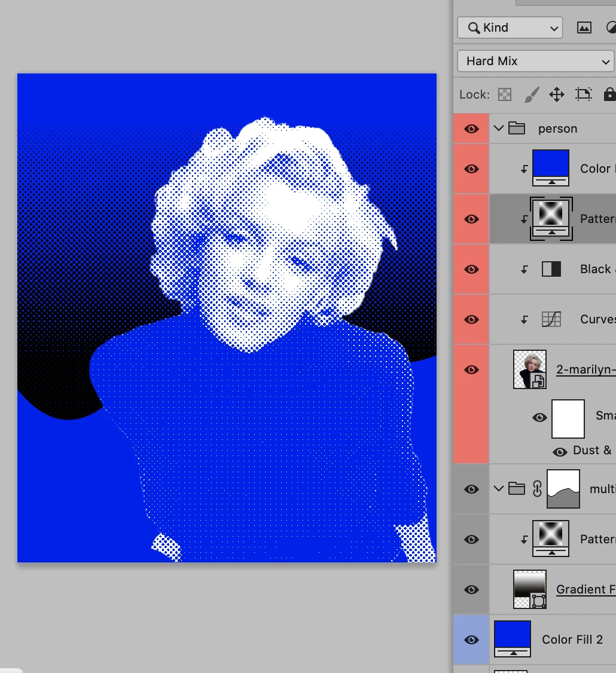Hide the Curves adjustment layer
This screenshot has width=616, height=673.
coord(471,319)
